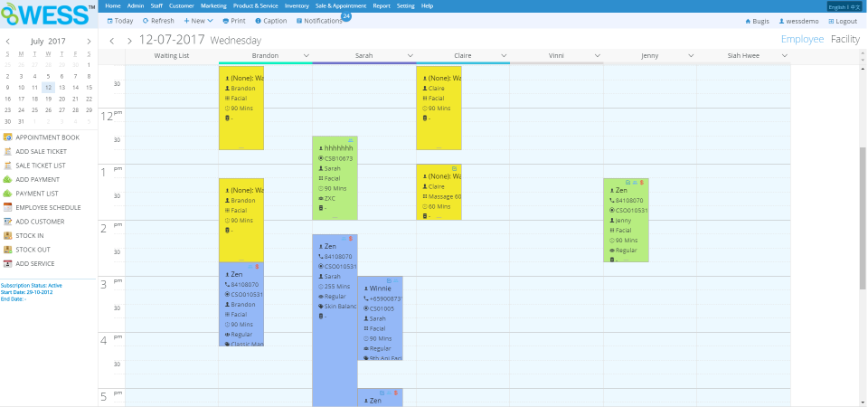This screenshot has height=407, width=868.
Task: Click the Add Service icon
Action: pyautogui.click(x=7, y=263)
